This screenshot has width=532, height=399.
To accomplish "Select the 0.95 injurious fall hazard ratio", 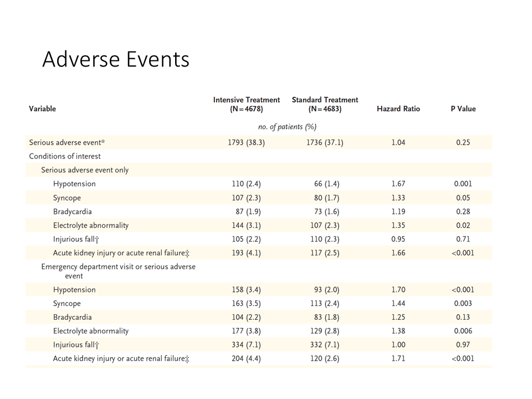I will 398,239.
